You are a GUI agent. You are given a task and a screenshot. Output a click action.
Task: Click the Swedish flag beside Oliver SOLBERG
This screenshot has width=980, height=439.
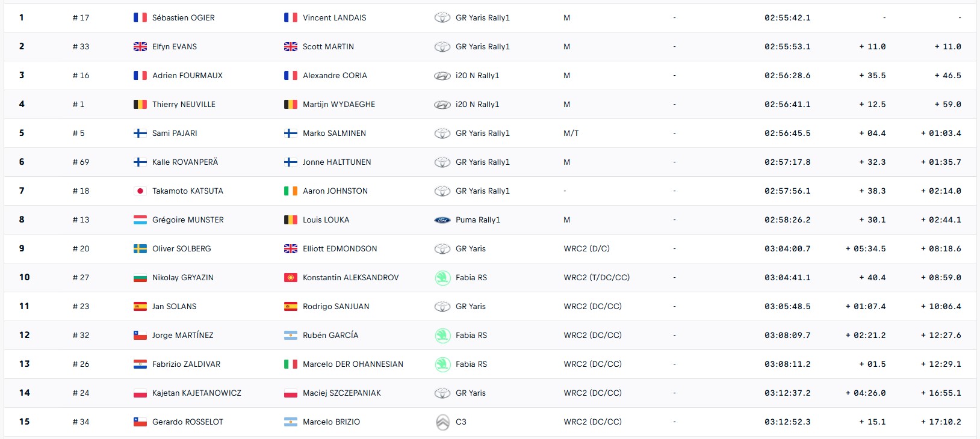(x=140, y=248)
